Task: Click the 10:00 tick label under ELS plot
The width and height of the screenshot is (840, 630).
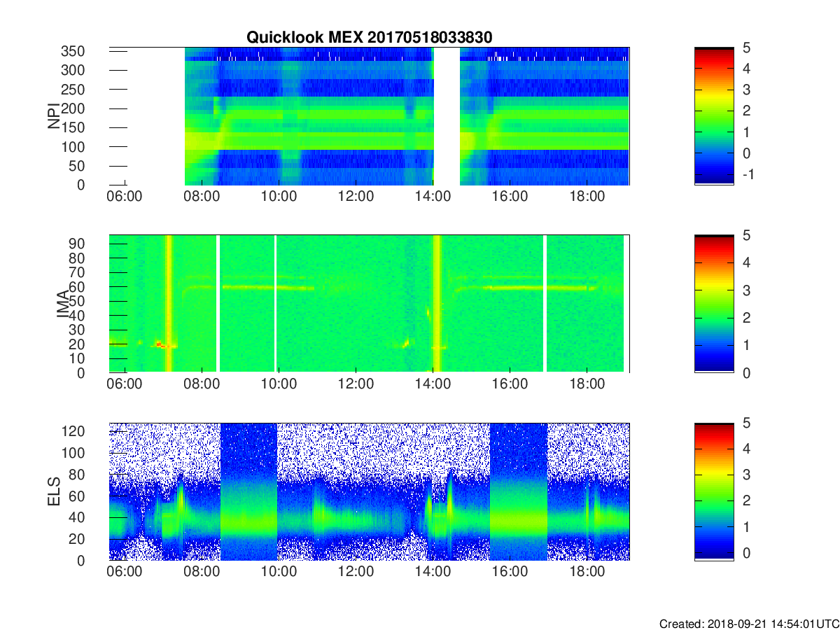Action: click(279, 573)
